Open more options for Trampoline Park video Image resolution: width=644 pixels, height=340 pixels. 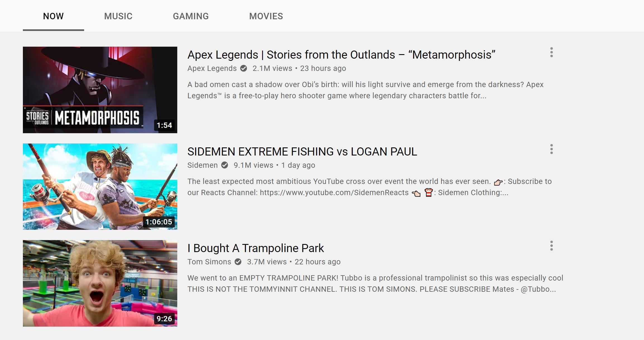pyautogui.click(x=551, y=246)
